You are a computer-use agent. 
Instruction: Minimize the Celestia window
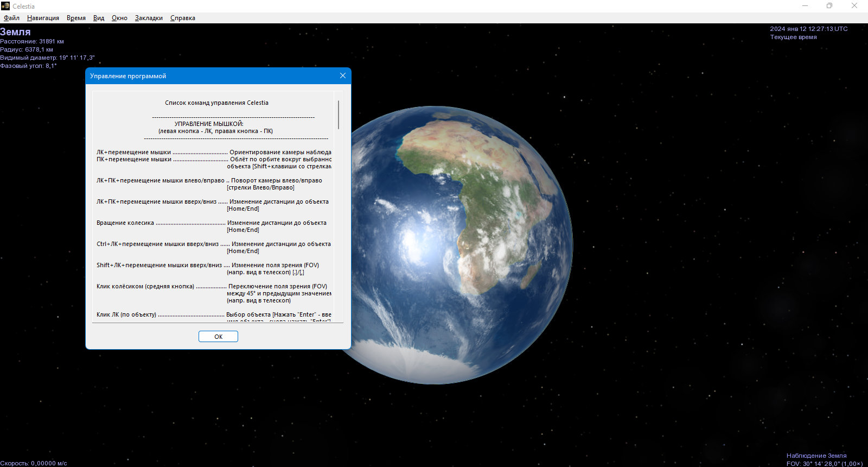tap(805, 6)
